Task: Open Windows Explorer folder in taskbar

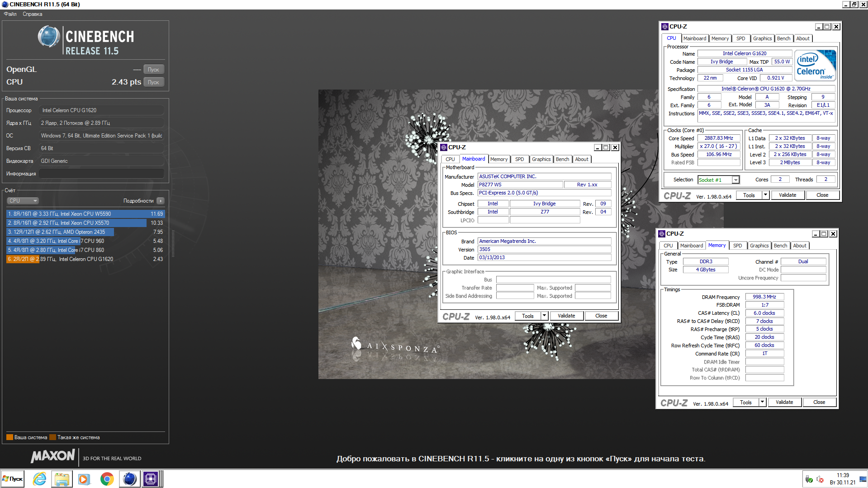Action: pos(62,479)
